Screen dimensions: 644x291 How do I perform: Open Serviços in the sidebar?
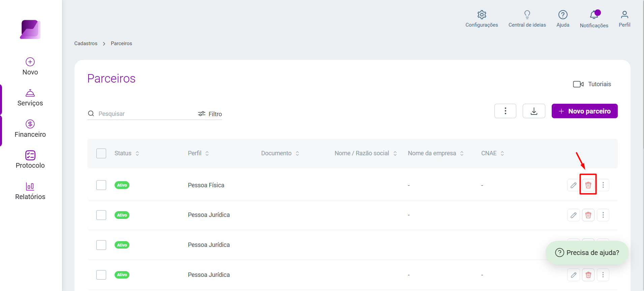point(30,98)
